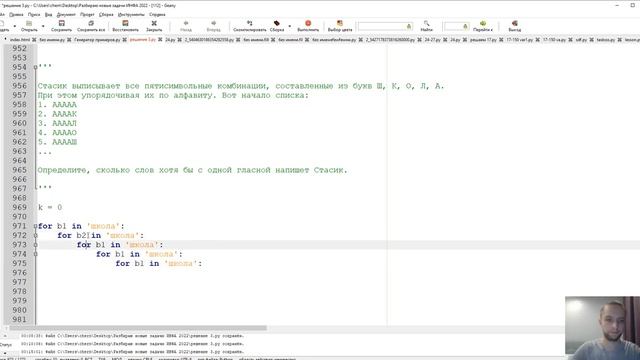Click the first status message in log

point(132,336)
